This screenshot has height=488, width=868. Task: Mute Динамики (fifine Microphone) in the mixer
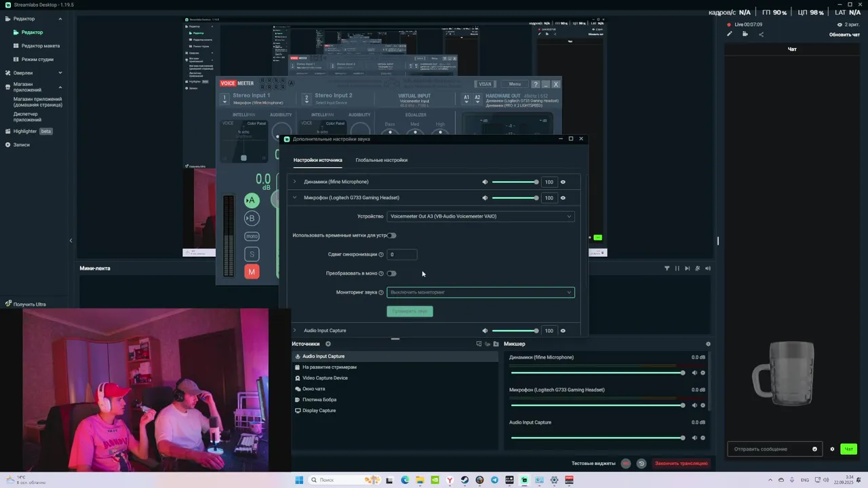tap(694, 373)
